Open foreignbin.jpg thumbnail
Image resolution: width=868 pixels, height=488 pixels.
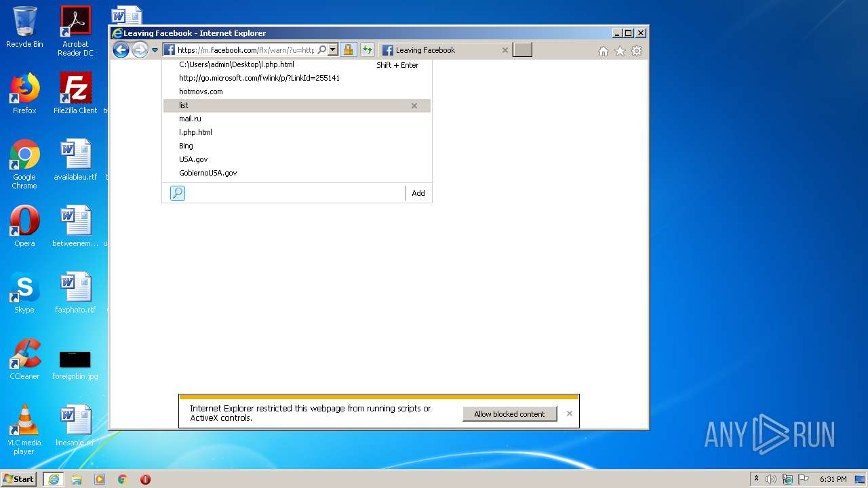pyautogui.click(x=75, y=365)
